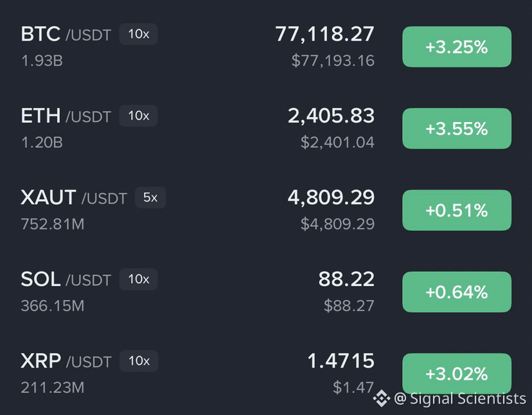Click the Binance logo in watermark
This screenshot has height=415, width=532.
pyautogui.click(x=382, y=398)
